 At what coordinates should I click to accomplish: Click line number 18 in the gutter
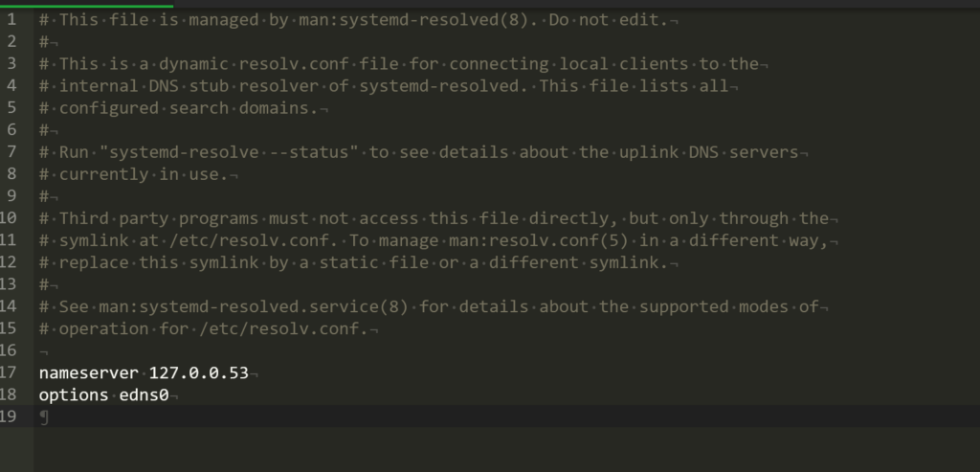pos(11,394)
